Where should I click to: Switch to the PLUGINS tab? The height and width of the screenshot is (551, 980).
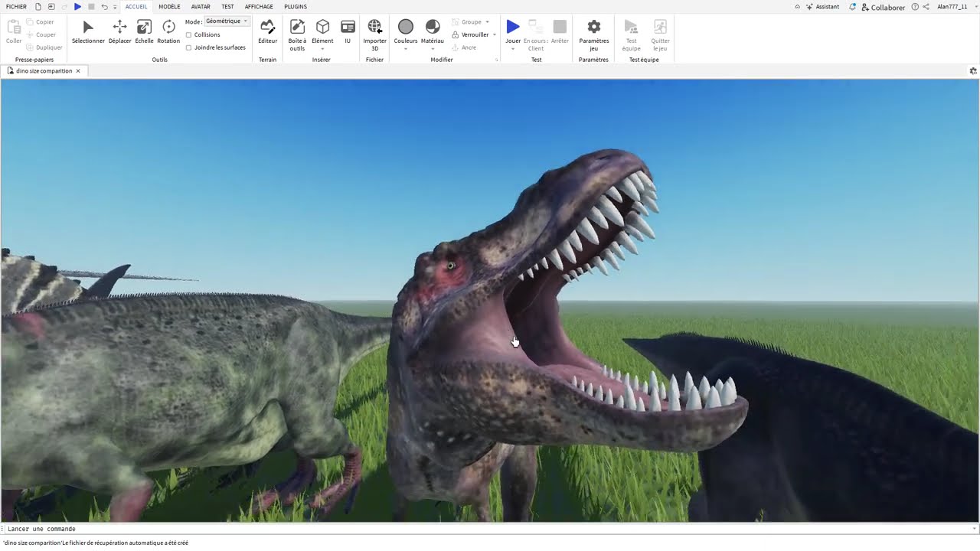[x=296, y=7]
